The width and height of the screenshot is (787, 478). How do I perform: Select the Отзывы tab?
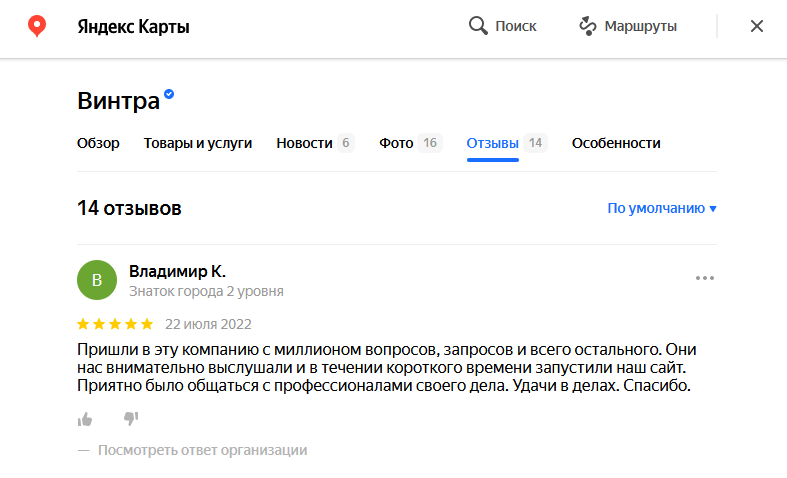click(507, 143)
